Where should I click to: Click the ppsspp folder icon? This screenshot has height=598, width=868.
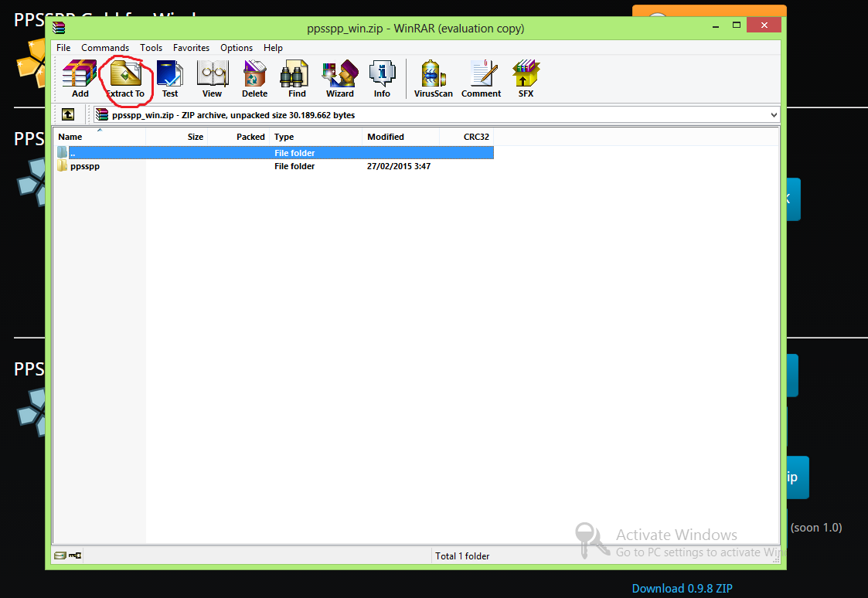click(x=62, y=166)
